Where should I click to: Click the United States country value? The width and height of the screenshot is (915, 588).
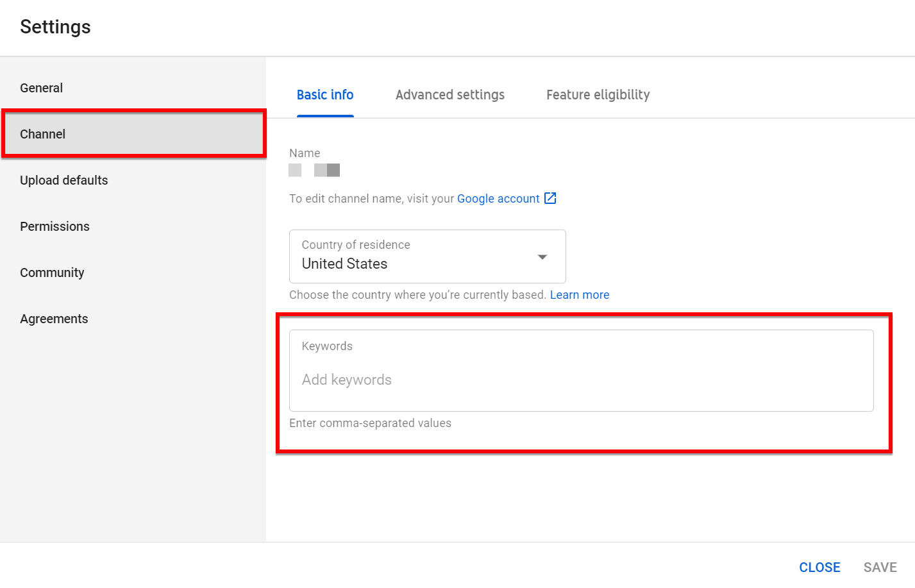pyautogui.click(x=345, y=264)
